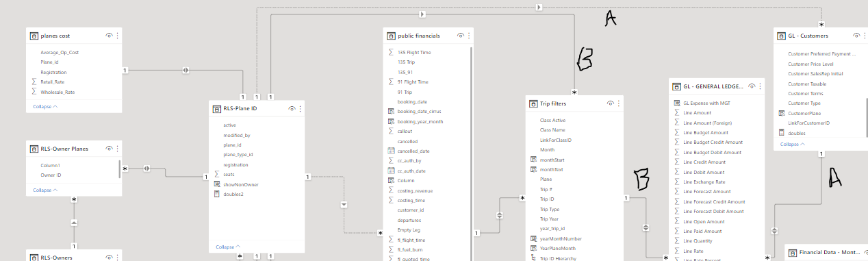The height and width of the screenshot is (261, 868).
Task: Click sigma icon next to seats field
Action: point(217,175)
